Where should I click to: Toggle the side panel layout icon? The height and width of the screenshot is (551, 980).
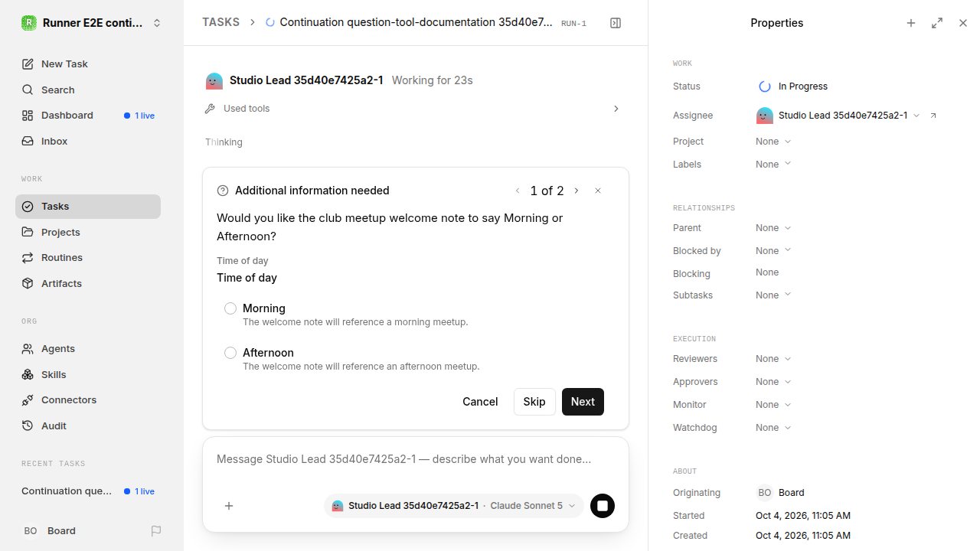click(616, 23)
